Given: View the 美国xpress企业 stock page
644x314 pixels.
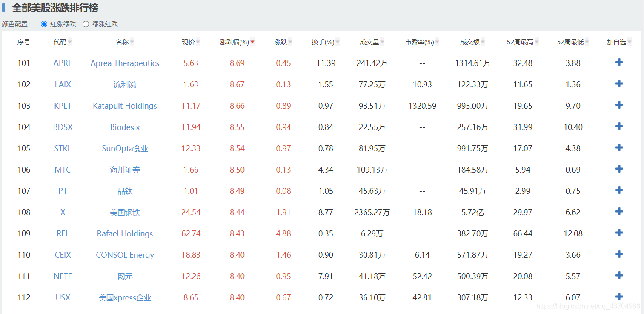Looking at the screenshot, I should coord(125,297).
